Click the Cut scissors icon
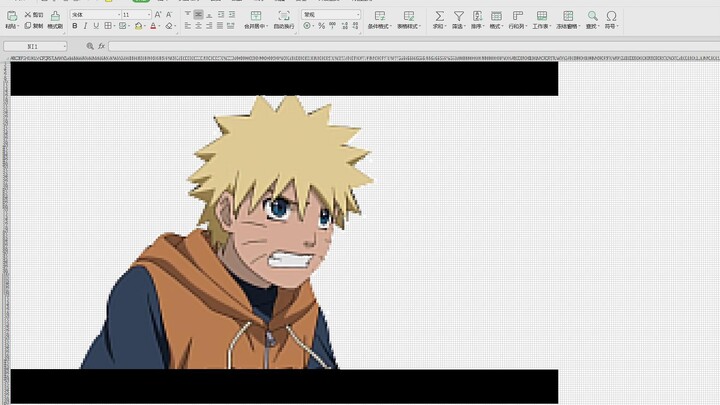Image resolution: width=720 pixels, height=405 pixels. 28,15
